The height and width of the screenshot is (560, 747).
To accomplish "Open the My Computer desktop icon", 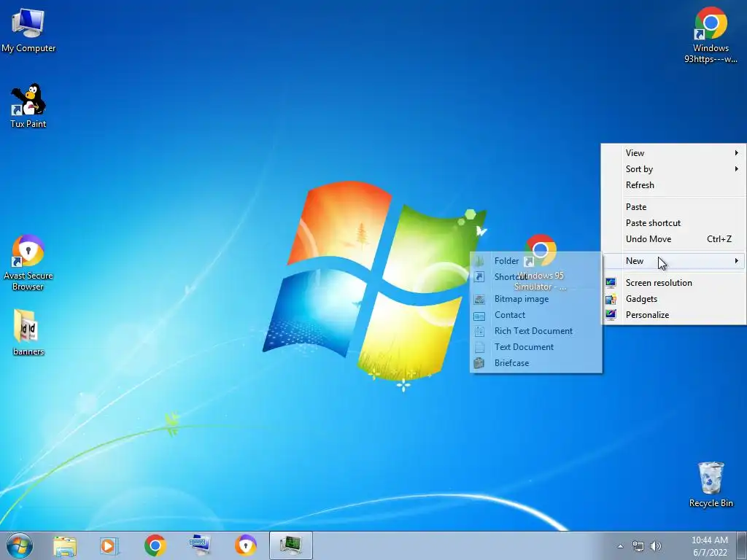I will click(28, 31).
